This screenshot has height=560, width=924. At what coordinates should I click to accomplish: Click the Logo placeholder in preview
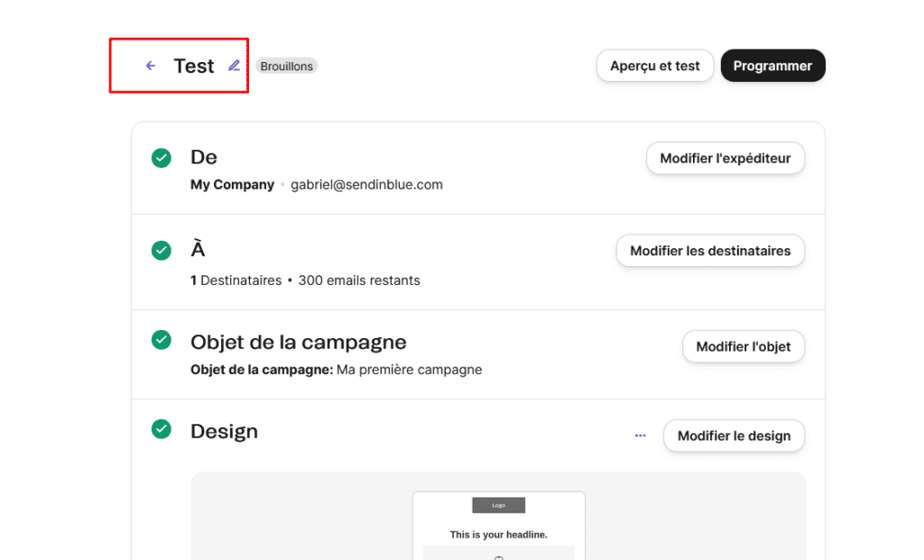coord(498,505)
